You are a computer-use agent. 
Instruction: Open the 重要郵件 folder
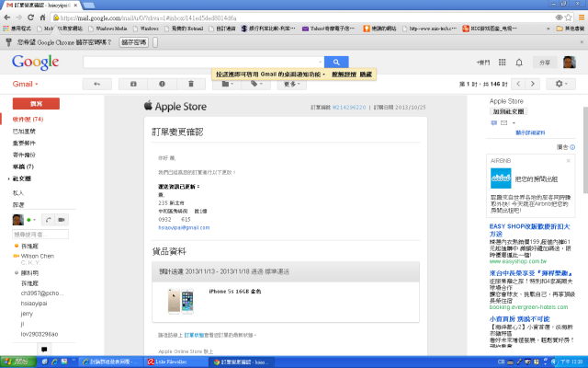pos(24,144)
